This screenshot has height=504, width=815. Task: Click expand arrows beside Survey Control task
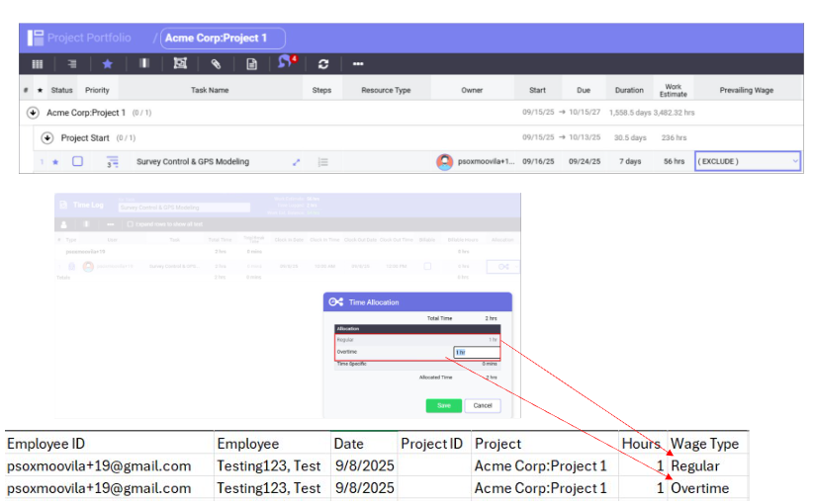296,162
